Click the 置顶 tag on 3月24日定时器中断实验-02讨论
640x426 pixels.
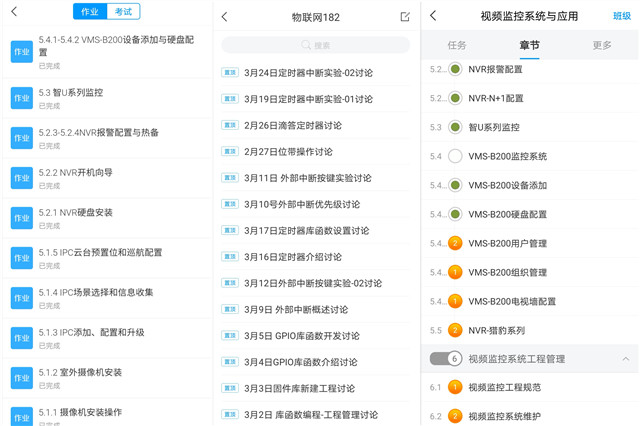click(230, 73)
